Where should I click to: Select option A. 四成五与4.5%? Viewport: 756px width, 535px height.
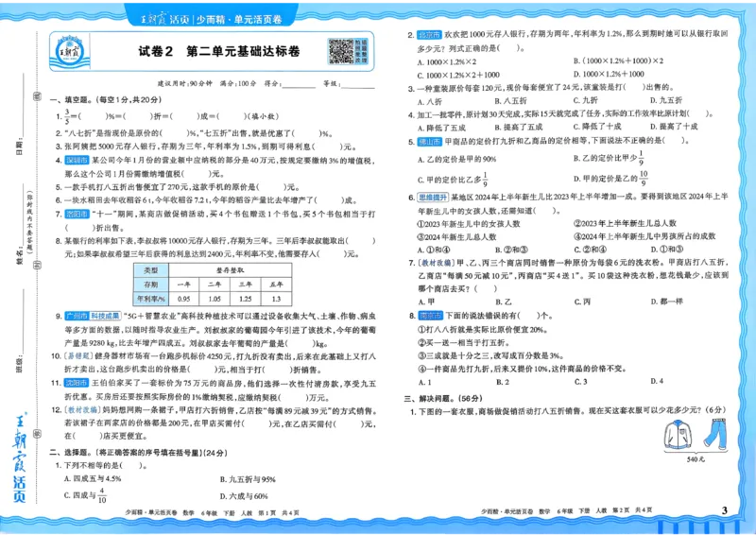click(x=93, y=478)
